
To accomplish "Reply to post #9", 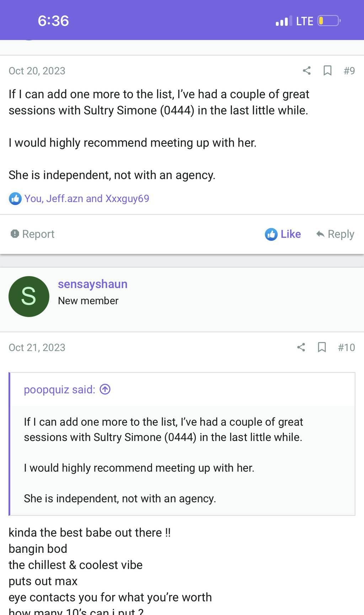I will coord(335,234).
